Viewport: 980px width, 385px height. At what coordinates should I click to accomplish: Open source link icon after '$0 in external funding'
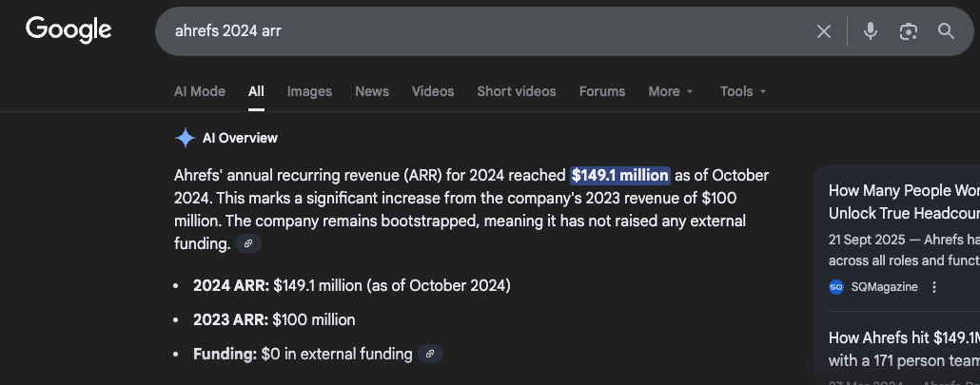point(430,354)
